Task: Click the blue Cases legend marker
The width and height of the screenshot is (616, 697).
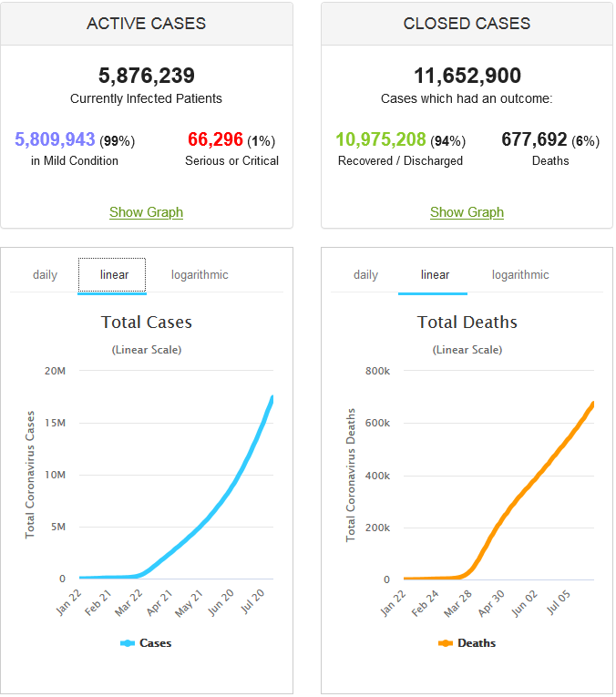Action: point(128,643)
